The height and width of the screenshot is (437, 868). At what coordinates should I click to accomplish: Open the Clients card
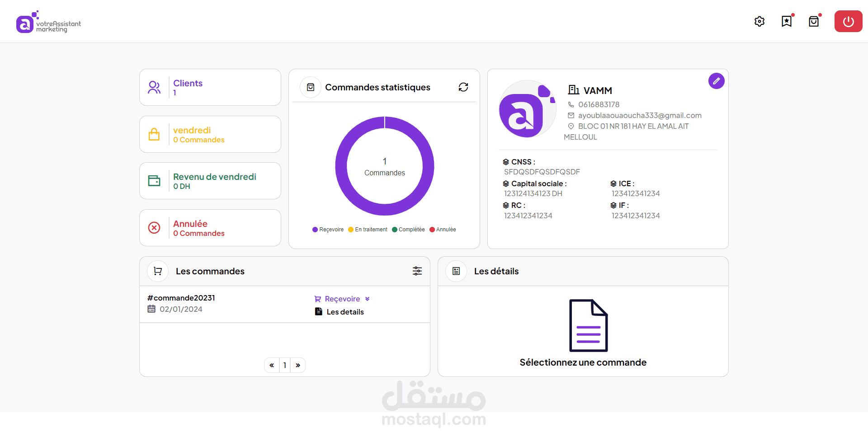210,87
